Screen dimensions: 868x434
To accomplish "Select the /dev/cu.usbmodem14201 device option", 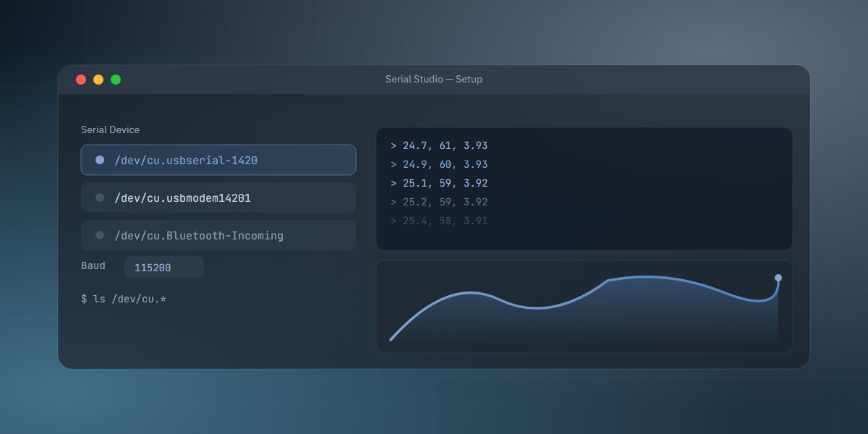I will (218, 197).
